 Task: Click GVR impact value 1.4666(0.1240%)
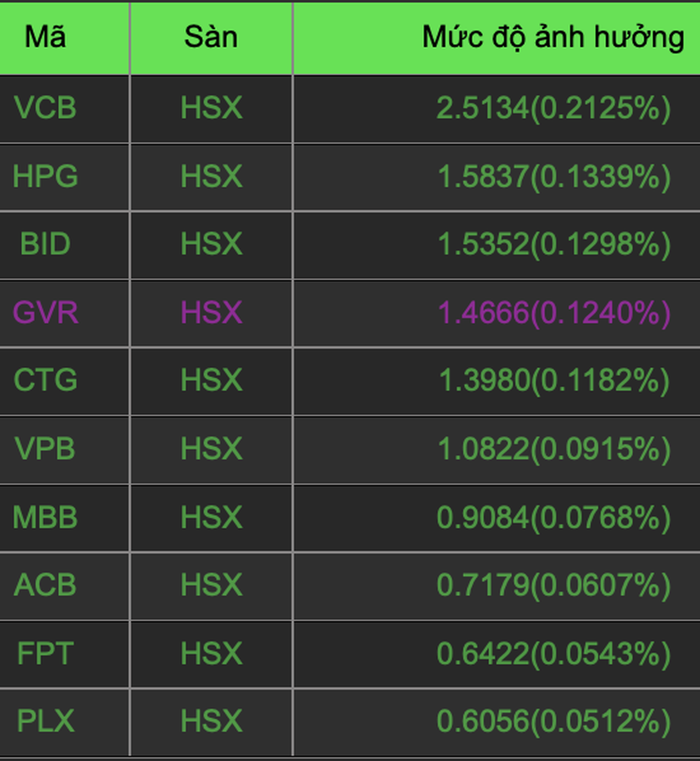tap(553, 313)
